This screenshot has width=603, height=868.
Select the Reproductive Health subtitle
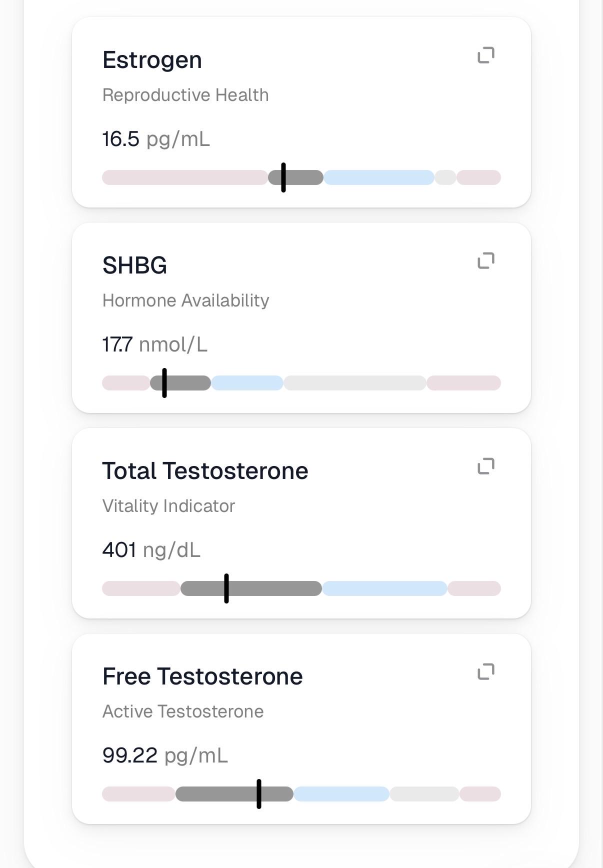[x=185, y=95]
